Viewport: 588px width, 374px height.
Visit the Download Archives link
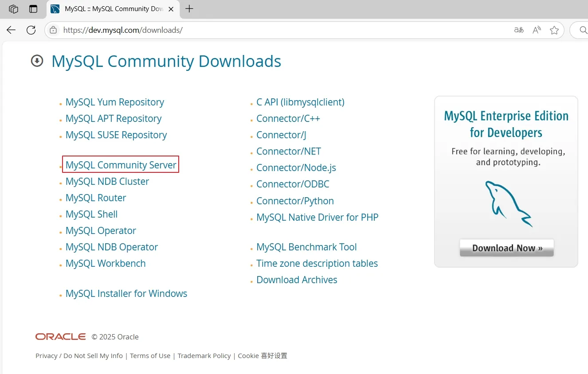[297, 280]
